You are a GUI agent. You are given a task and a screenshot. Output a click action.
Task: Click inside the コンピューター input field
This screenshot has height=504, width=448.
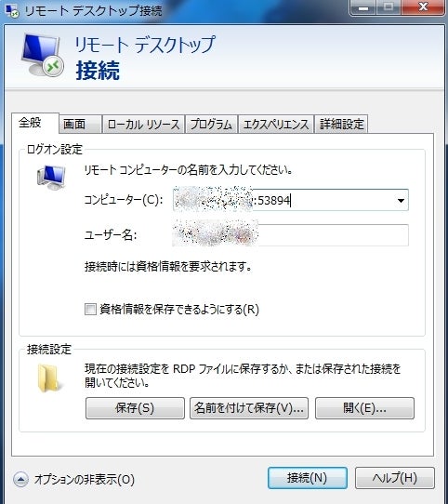click(291, 200)
